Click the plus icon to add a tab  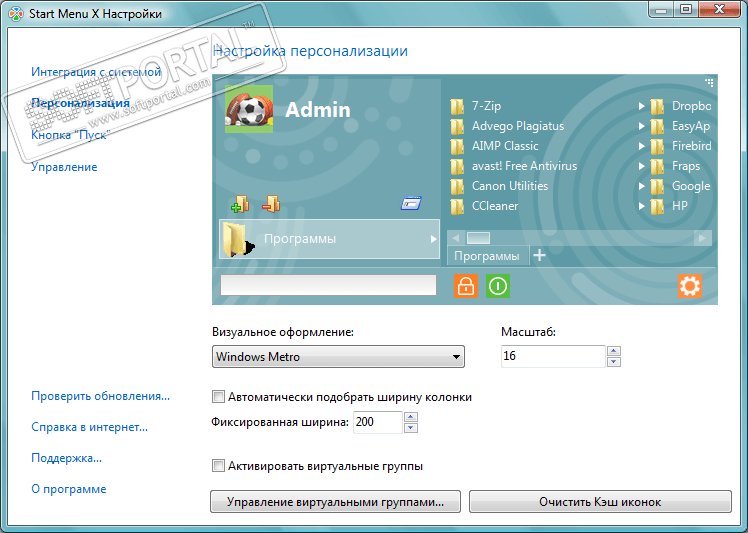[540, 255]
